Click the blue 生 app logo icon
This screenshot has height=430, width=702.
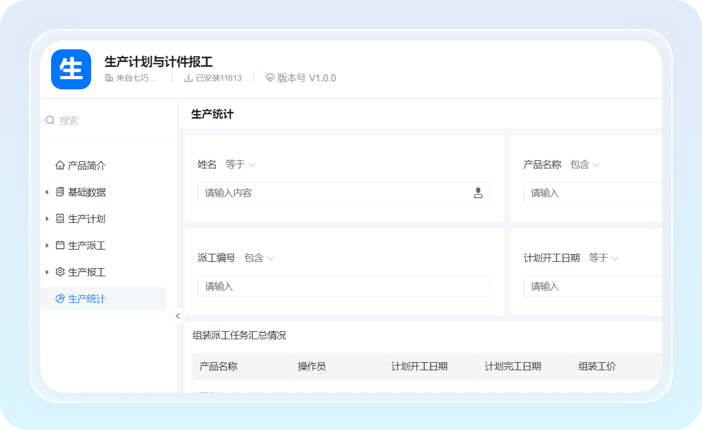(71, 69)
